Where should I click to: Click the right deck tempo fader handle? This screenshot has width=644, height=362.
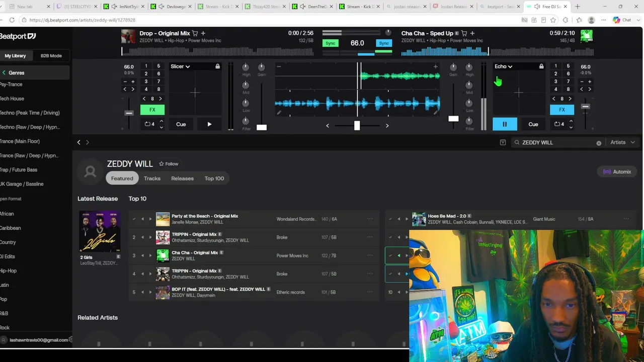pos(585,107)
